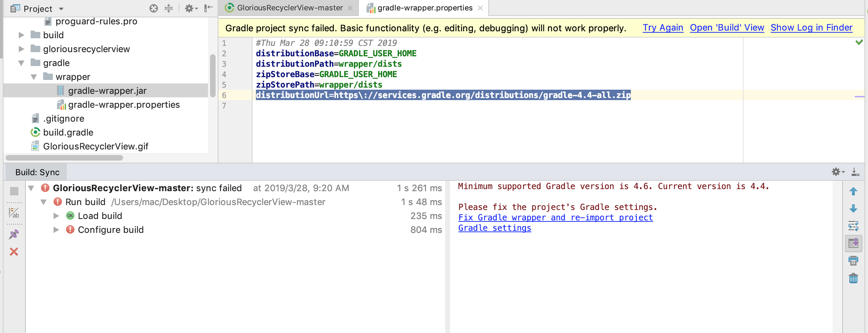Toggle the 'ab' text filter icon
The width and height of the screenshot is (868, 333).
point(14,213)
